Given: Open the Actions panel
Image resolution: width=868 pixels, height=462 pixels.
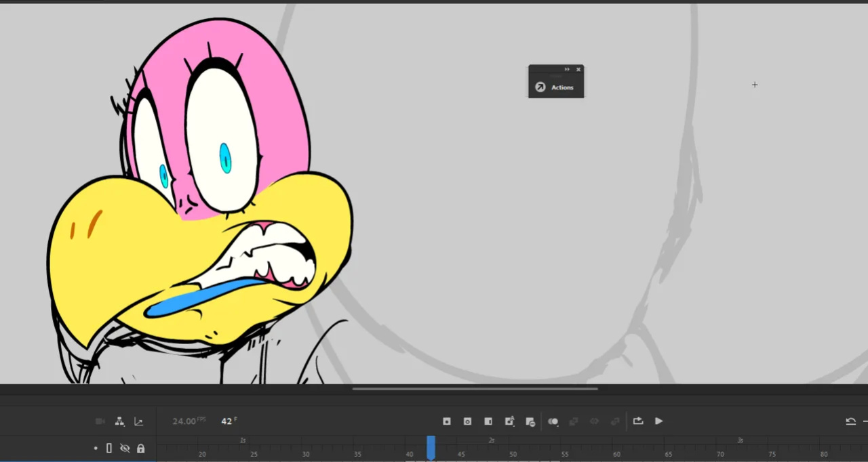Looking at the screenshot, I should (x=562, y=87).
